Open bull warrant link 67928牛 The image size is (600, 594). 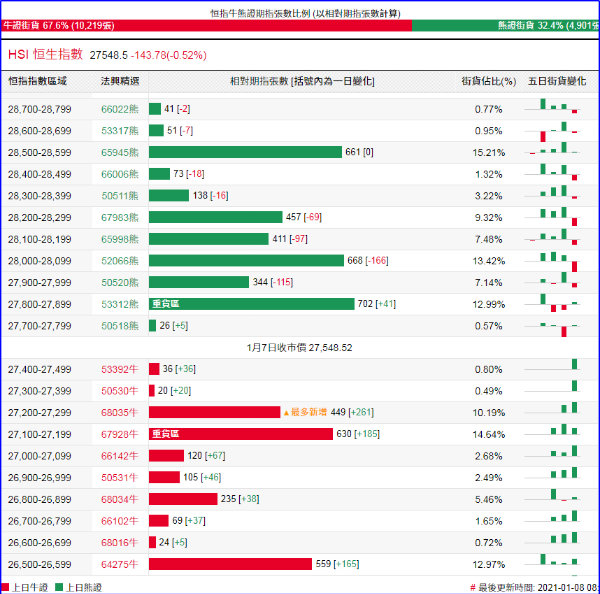(119, 435)
